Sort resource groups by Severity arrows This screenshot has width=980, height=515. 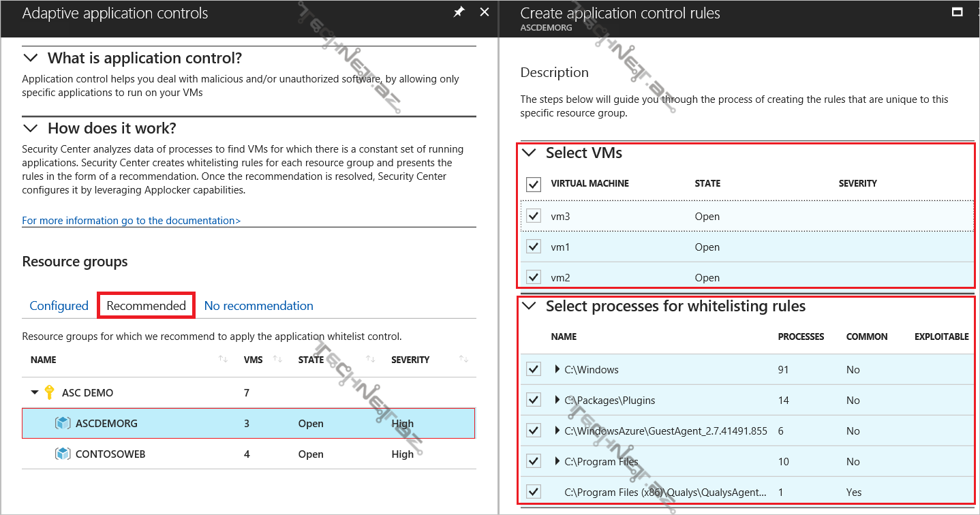(x=463, y=360)
